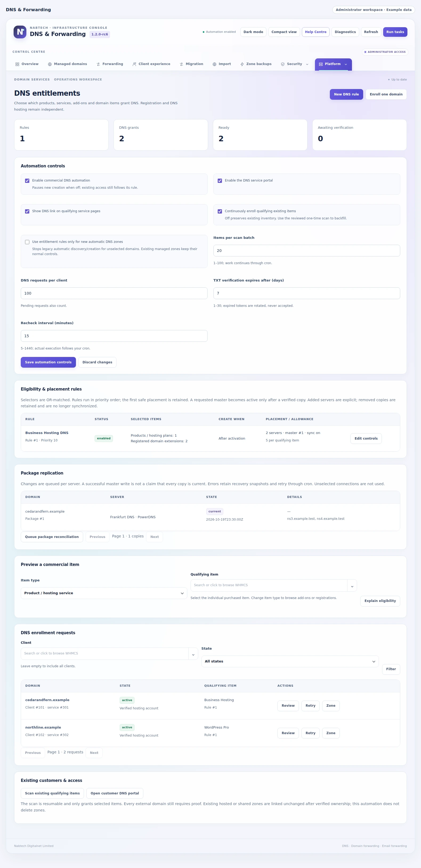
Task: Click the Client experience person icon
Action: (134, 64)
